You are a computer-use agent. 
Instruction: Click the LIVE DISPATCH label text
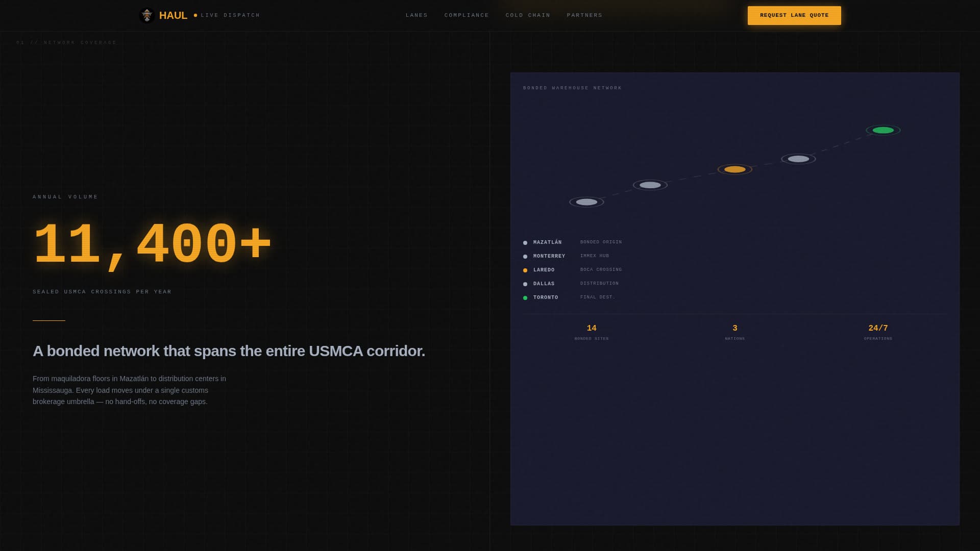tap(230, 15)
